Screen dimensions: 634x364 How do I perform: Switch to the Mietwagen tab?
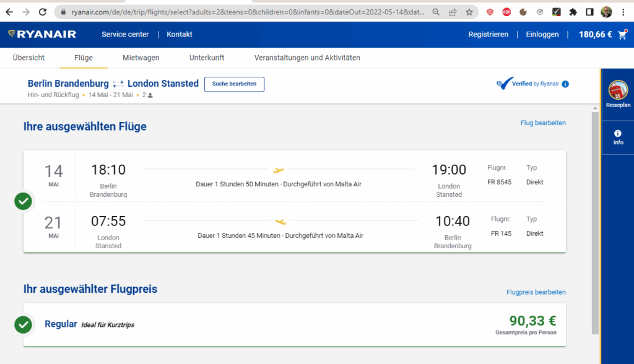click(141, 58)
